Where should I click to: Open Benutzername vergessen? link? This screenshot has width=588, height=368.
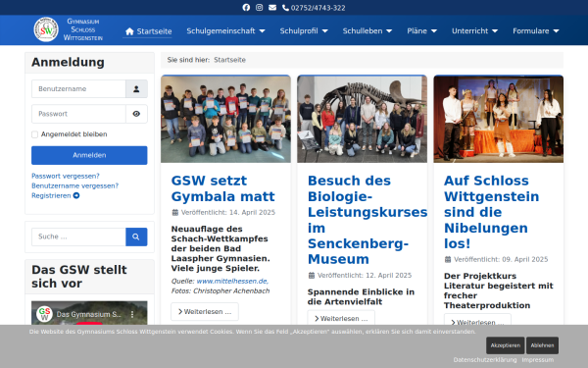click(x=75, y=185)
